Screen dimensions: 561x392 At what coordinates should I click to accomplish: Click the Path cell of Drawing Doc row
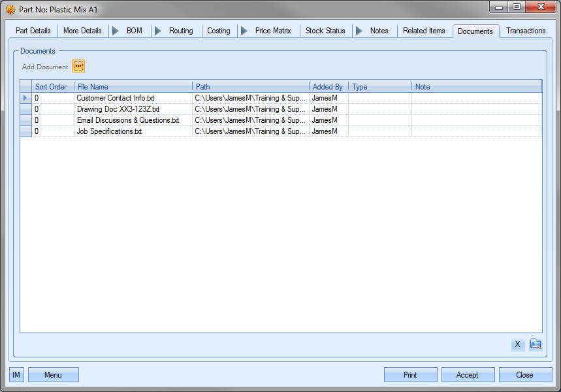(251, 109)
